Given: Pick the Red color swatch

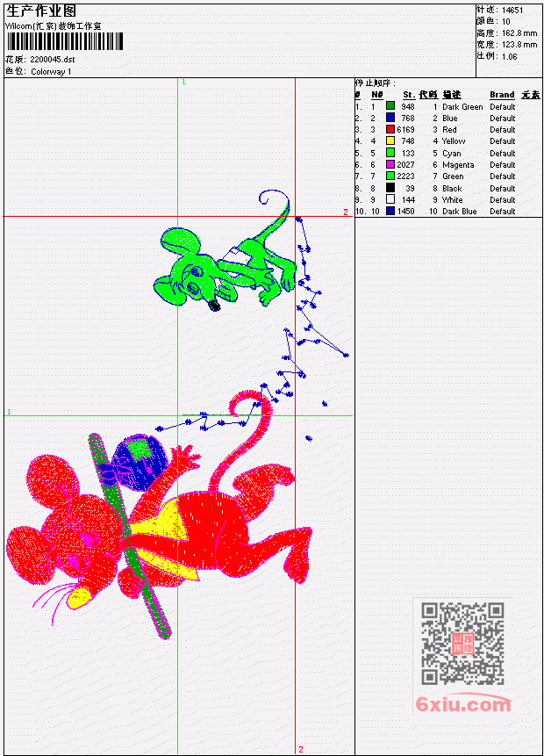Looking at the screenshot, I should pos(390,129).
